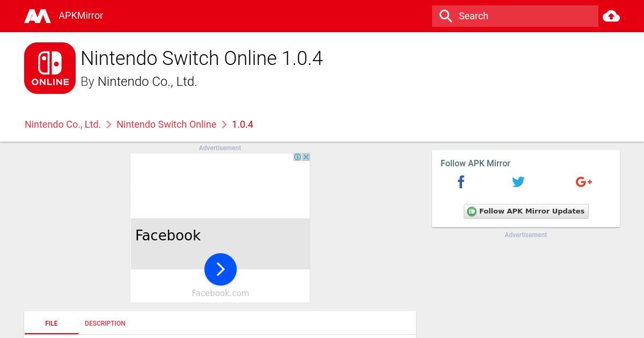Switch to the DESCRIPTION tab
Image resolution: width=644 pixels, height=338 pixels.
click(105, 324)
